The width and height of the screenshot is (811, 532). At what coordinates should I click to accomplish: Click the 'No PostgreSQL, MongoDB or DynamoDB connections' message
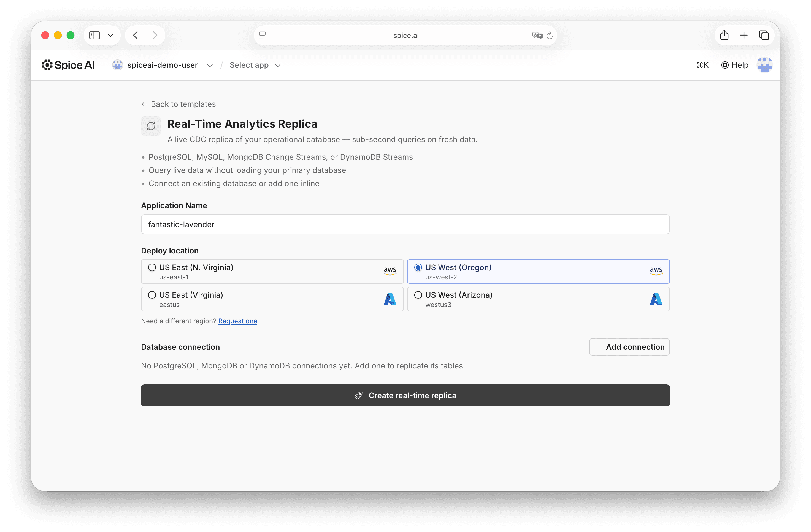click(x=303, y=366)
